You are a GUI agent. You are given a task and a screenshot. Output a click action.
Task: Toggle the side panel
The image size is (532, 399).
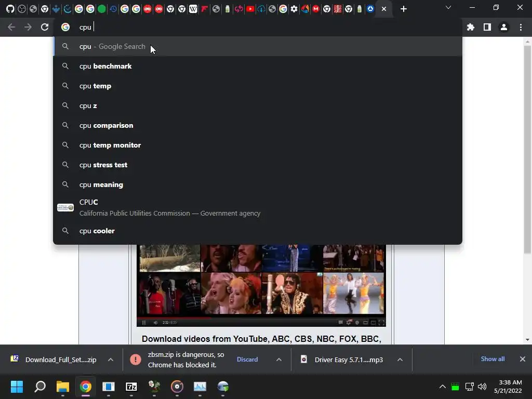(487, 27)
